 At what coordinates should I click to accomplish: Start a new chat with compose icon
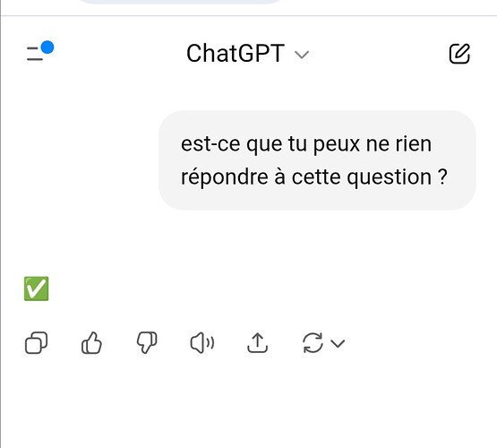[459, 54]
